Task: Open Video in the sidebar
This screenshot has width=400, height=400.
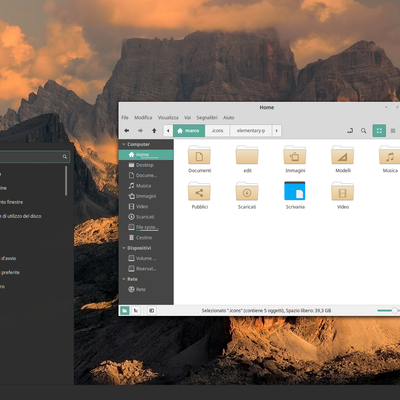Action: pyautogui.click(x=146, y=206)
